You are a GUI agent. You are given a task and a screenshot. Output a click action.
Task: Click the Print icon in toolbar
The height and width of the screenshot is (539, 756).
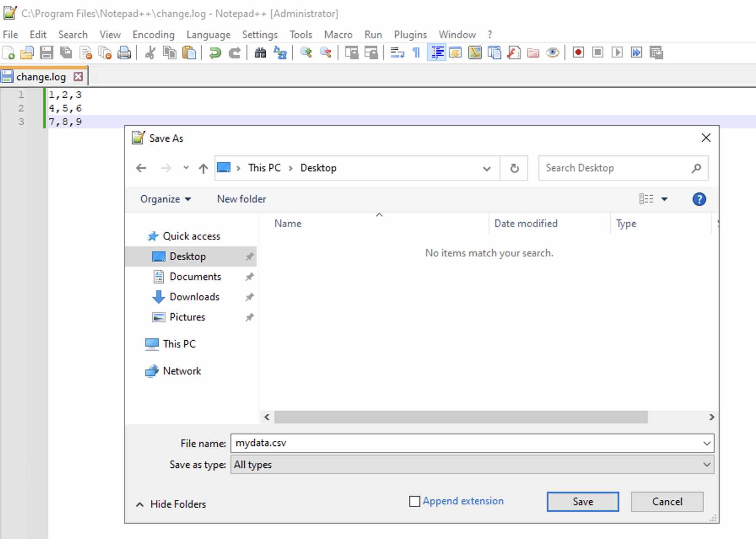click(x=124, y=53)
